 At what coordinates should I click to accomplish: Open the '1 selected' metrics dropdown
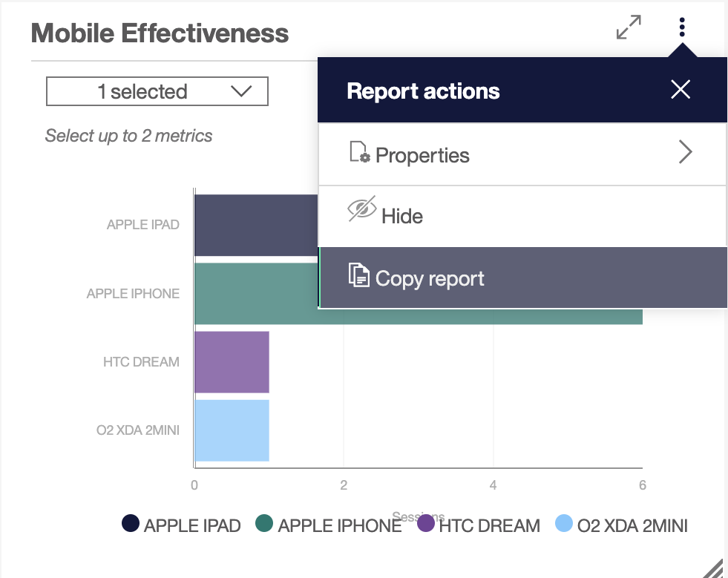pyautogui.click(x=157, y=92)
